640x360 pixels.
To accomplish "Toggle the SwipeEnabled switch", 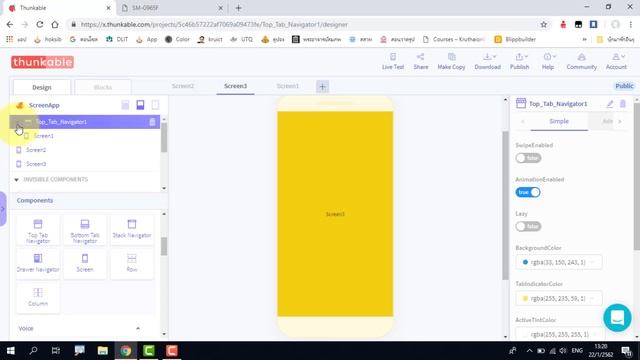I will click(528, 158).
